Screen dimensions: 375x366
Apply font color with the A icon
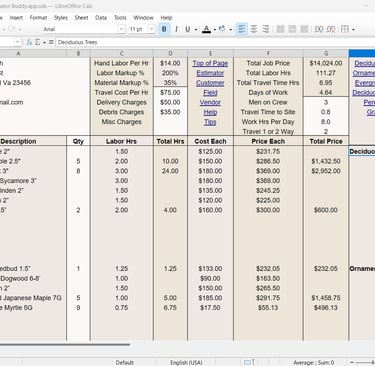point(206,29)
